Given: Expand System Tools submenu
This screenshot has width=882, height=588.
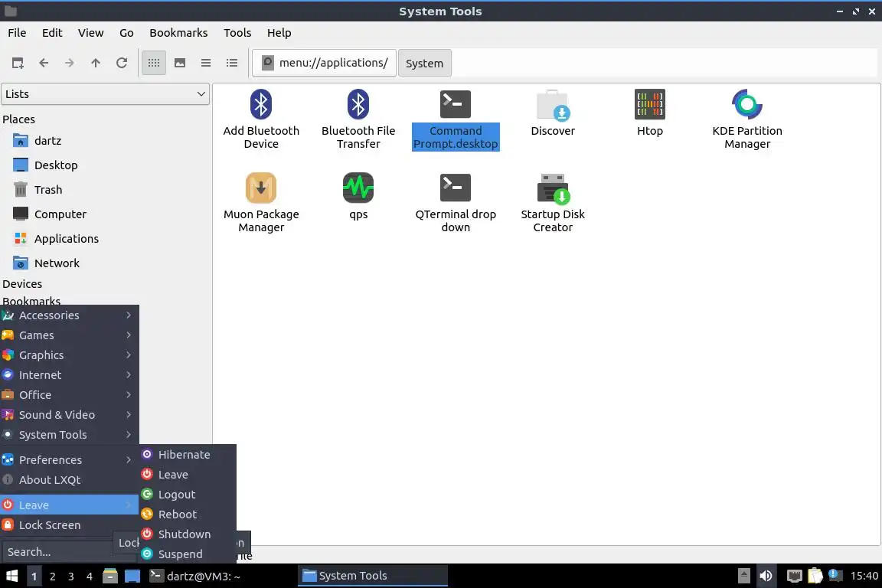Looking at the screenshot, I should coord(69,435).
